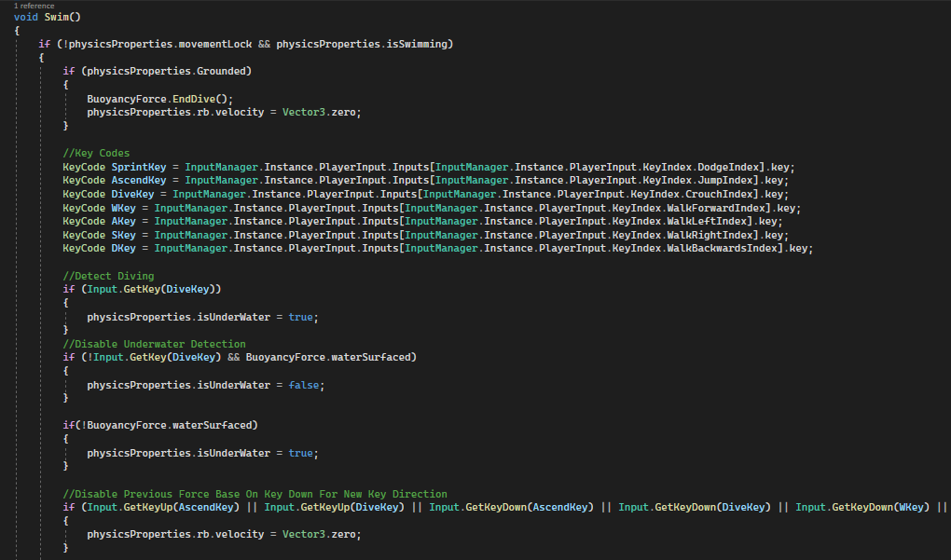Place cursor on the Swim method name

[x=56, y=17]
